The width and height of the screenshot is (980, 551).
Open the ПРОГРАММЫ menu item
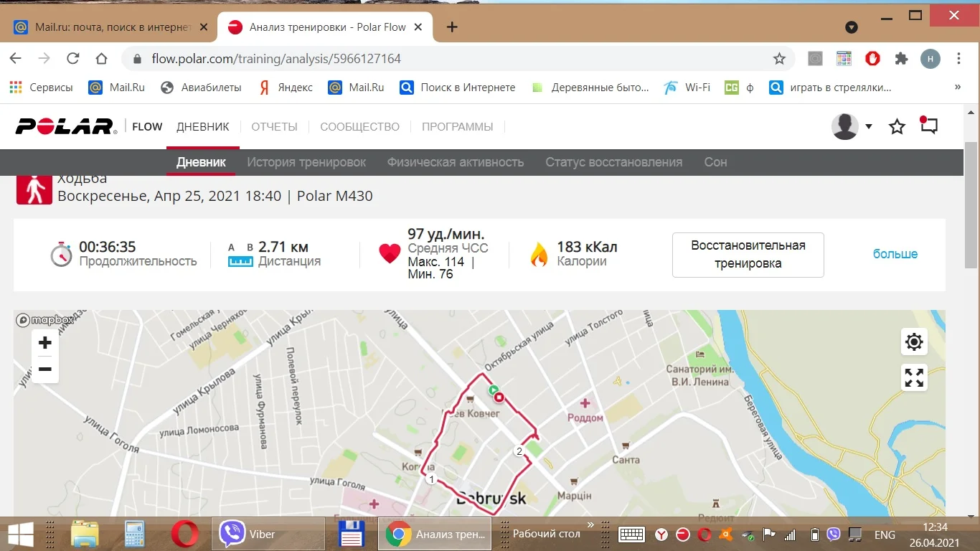coord(457,127)
